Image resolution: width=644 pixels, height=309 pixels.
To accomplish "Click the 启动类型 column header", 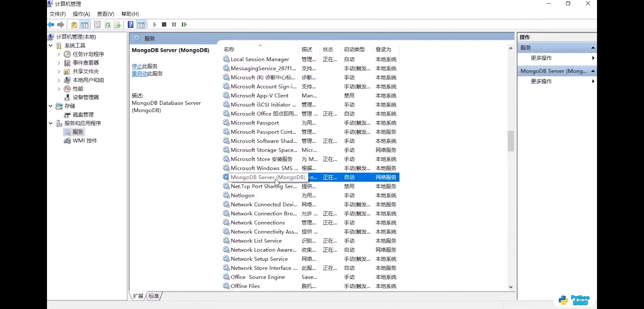I will tap(354, 49).
